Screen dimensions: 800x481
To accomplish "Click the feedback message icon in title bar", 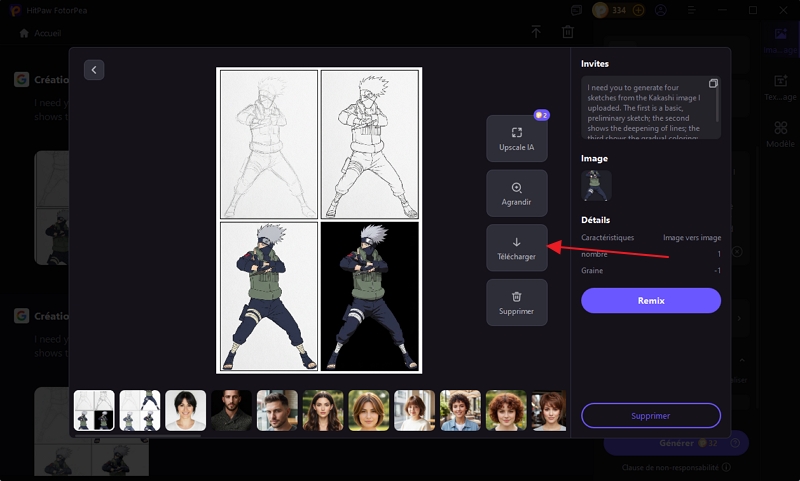I will pos(576,10).
